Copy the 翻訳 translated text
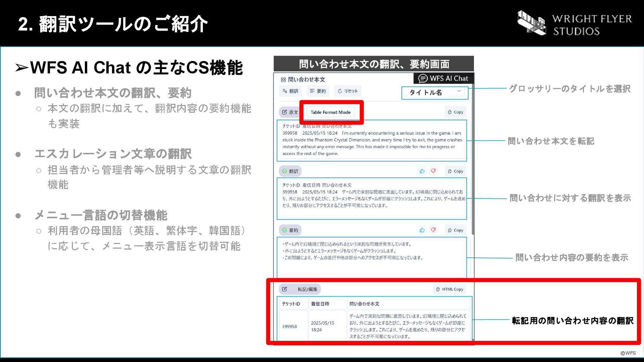 (455, 171)
